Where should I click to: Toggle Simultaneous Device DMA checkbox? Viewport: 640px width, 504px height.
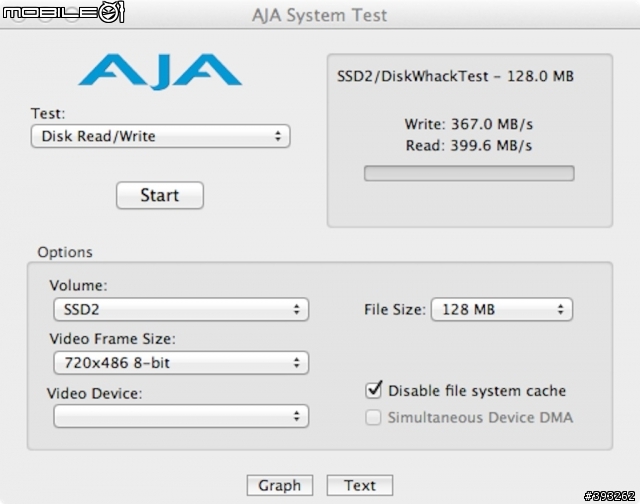coord(373,417)
